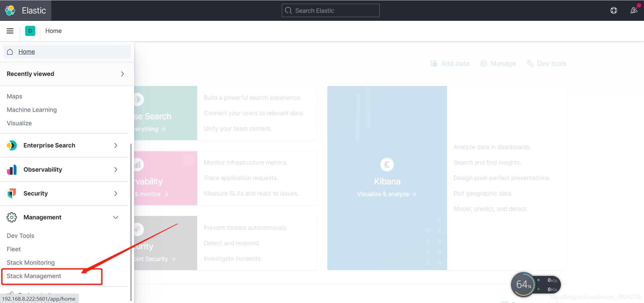Click 'Plot geographic data.' text

(483, 193)
